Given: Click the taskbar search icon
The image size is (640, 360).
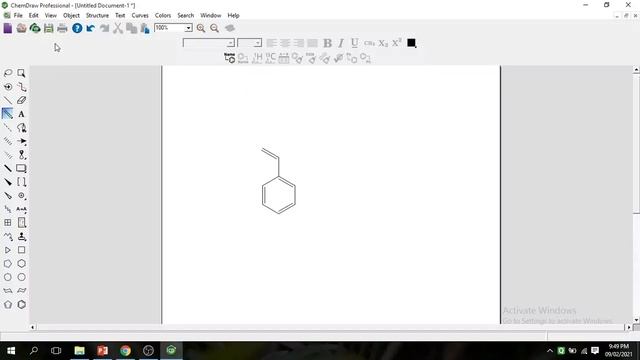Looking at the screenshot, I should tap(34, 351).
